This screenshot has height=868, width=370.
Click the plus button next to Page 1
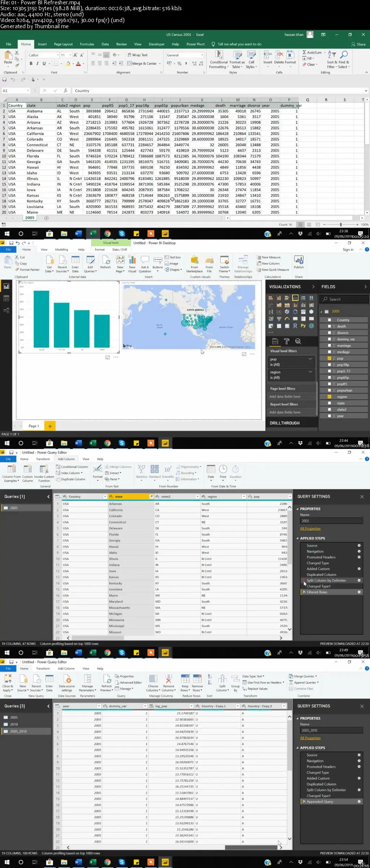coord(50,426)
